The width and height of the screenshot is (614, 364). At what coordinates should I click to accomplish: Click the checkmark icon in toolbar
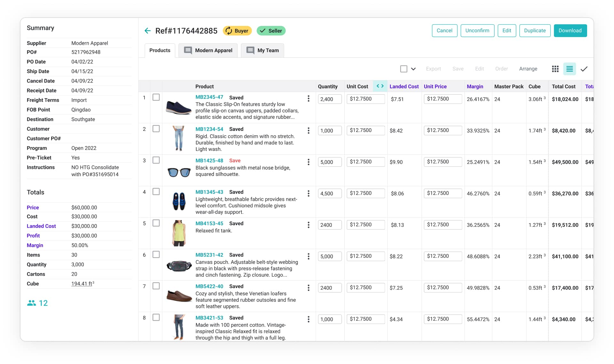pyautogui.click(x=584, y=69)
